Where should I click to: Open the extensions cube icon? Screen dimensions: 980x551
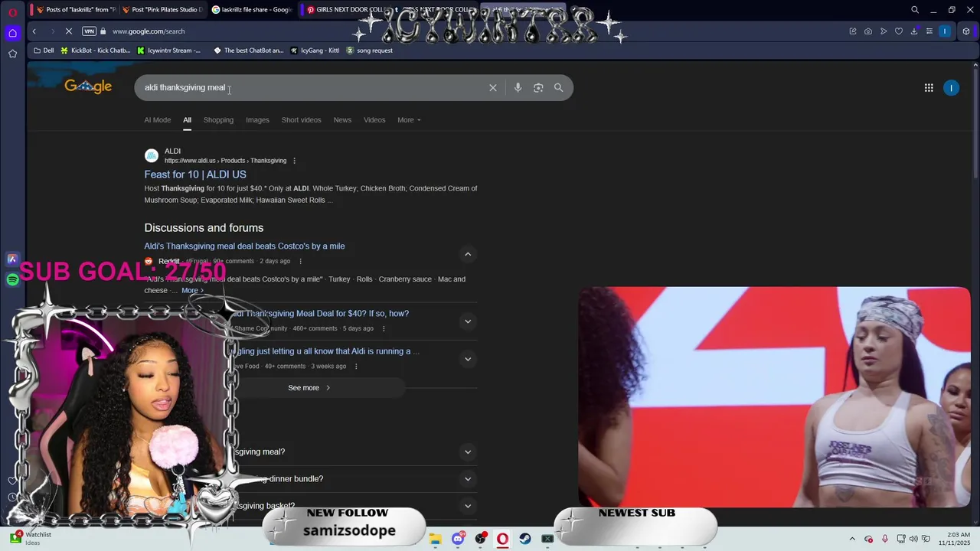(966, 31)
